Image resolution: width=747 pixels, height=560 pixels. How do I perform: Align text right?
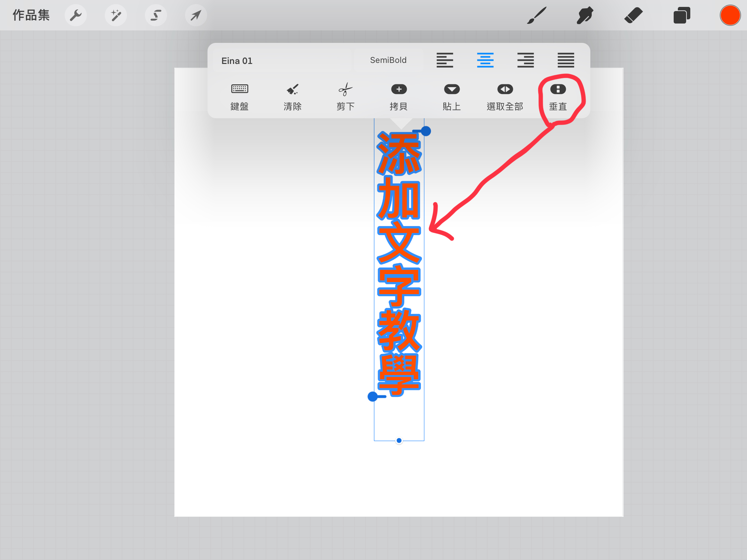[526, 60]
